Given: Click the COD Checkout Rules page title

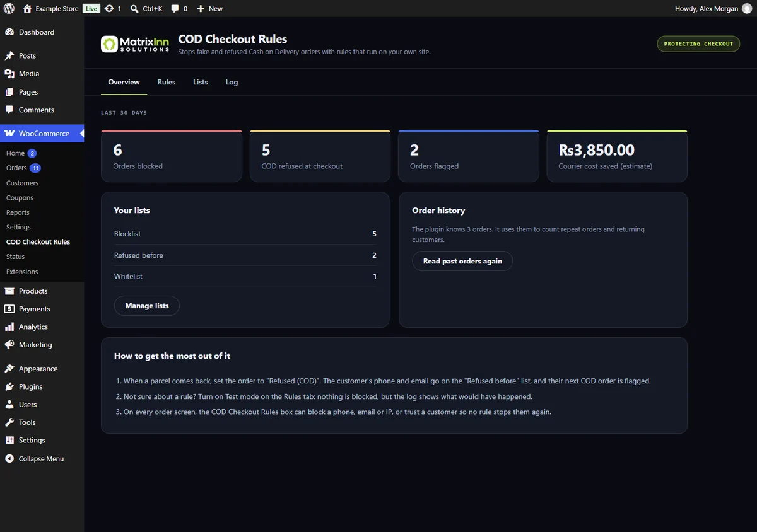Looking at the screenshot, I should pos(233,39).
